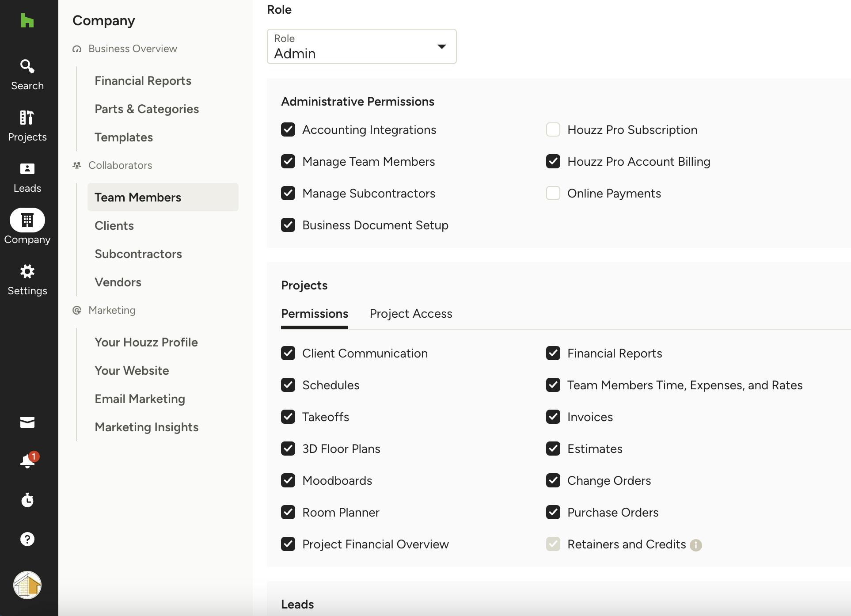Toggle the Project Financial Overview checkbox

(x=288, y=544)
